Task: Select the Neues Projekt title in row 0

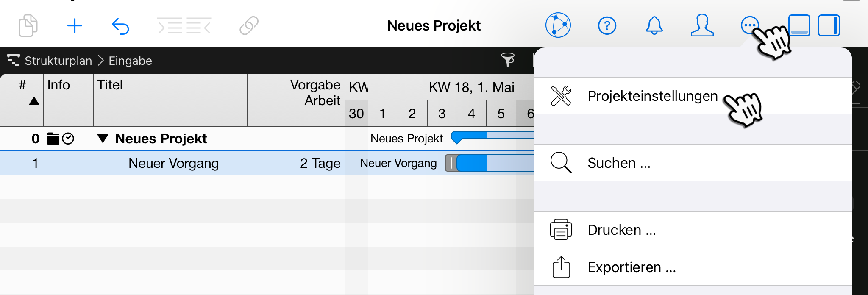Action: pos(161,139)
